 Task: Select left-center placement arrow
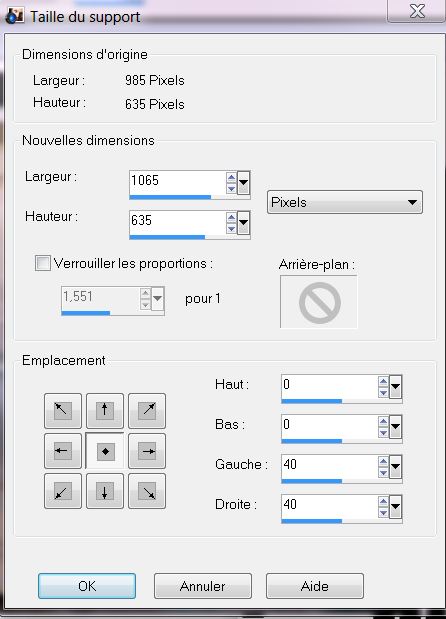click(63, 451)
